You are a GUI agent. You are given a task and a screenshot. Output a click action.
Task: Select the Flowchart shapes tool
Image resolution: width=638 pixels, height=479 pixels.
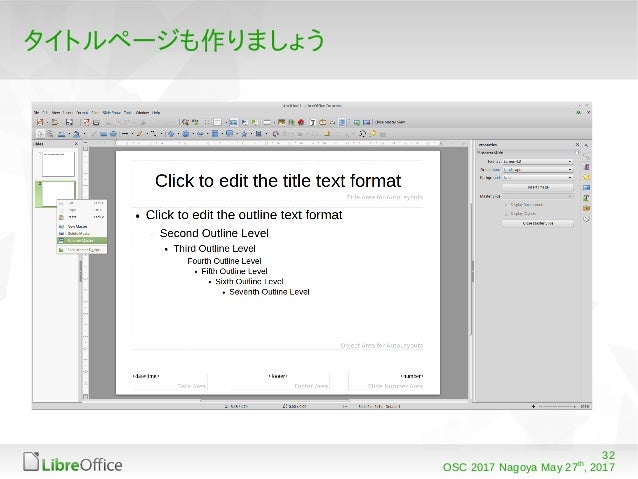[x=215, y=133]
